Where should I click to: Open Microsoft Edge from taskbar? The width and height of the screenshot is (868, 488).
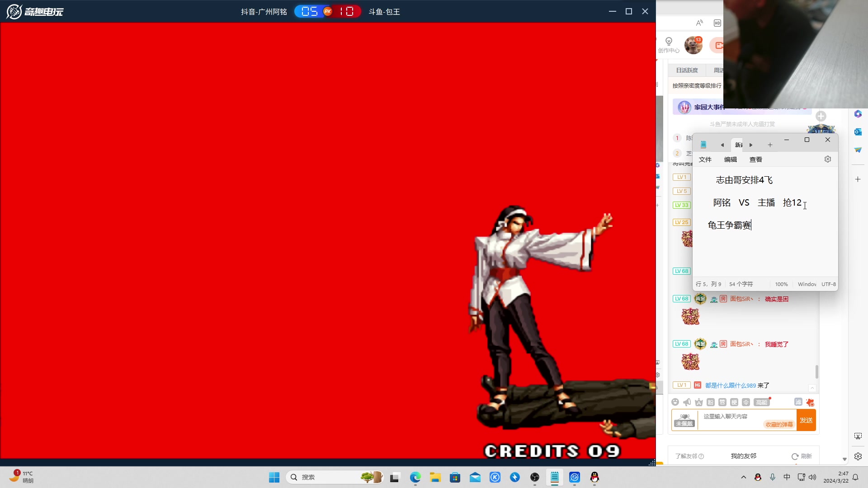click(x=415, y=477)
